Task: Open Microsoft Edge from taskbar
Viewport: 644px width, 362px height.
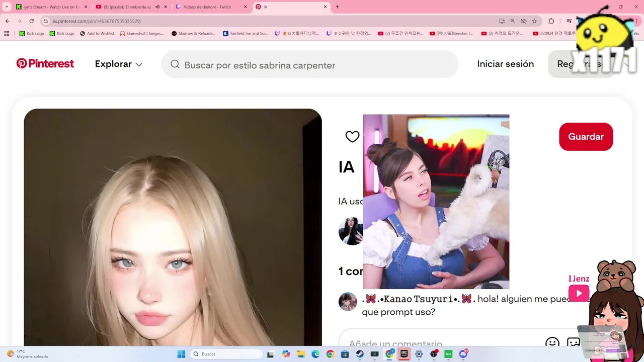Action: pyautogui.click(x=315, y=354)
